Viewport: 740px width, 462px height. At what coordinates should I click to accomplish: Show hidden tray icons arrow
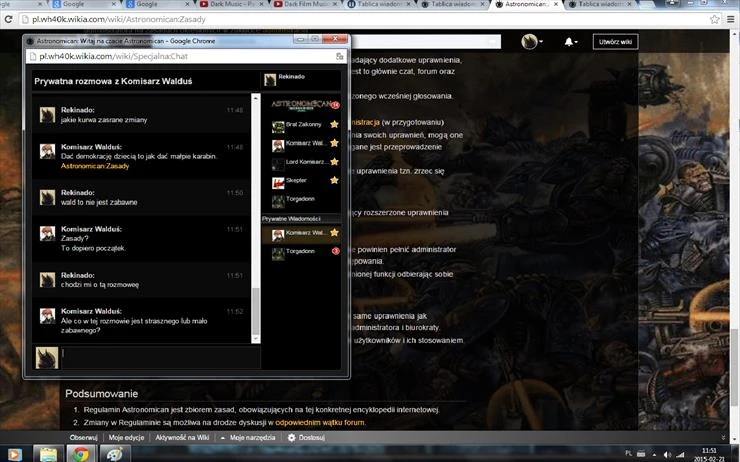coord(654,454)
